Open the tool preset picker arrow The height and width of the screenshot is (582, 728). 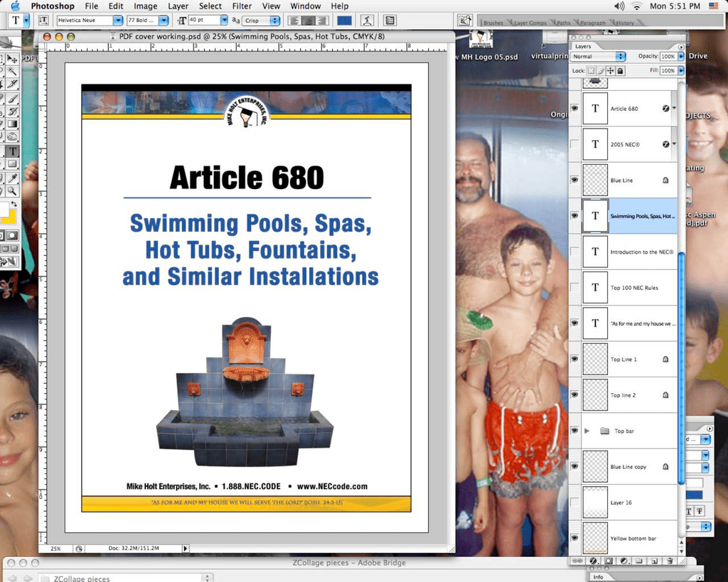(x=26, y=21)
